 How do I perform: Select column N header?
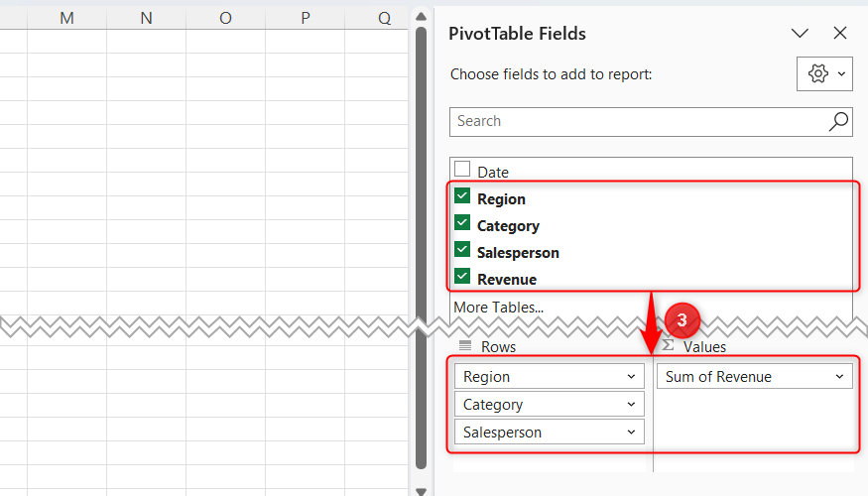click(146, 18)
